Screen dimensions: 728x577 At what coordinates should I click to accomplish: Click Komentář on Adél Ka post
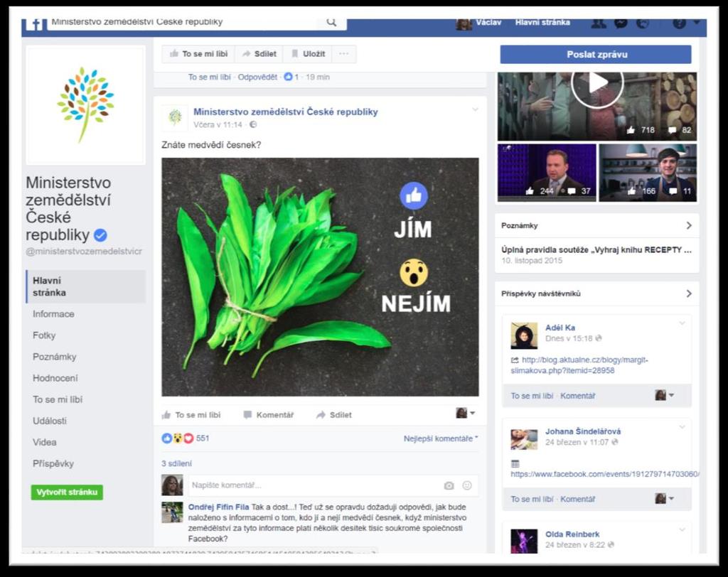pyautogui.click(x=577, y=396)
